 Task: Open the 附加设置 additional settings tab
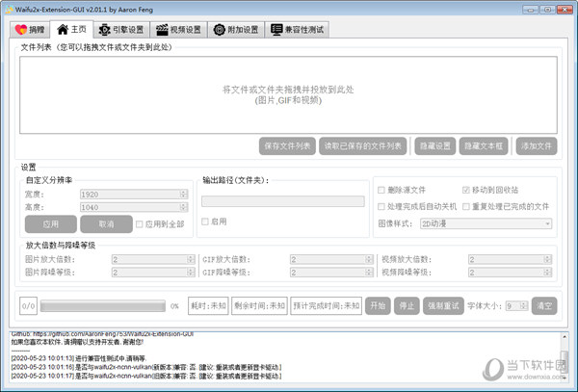236,30
